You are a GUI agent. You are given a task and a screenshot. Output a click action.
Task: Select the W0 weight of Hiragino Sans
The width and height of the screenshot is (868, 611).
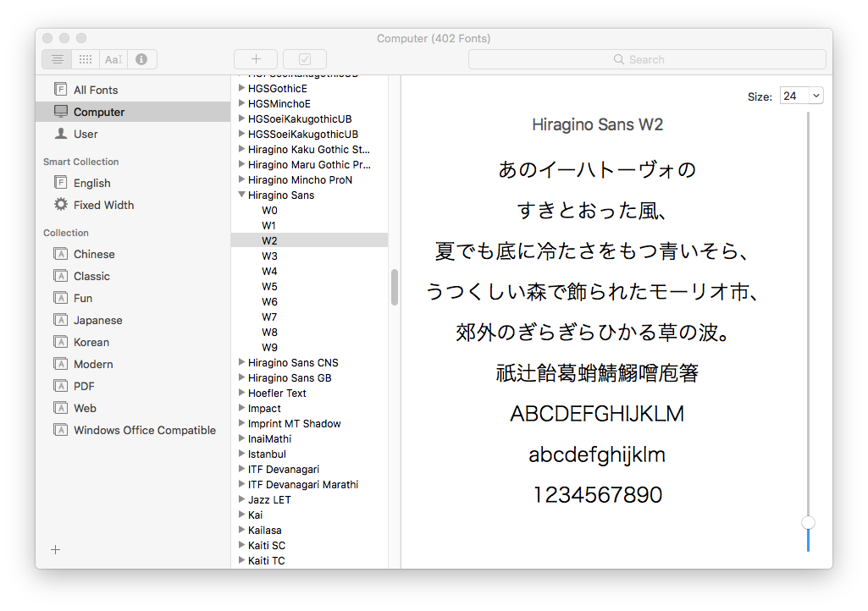tap(309, 211)
